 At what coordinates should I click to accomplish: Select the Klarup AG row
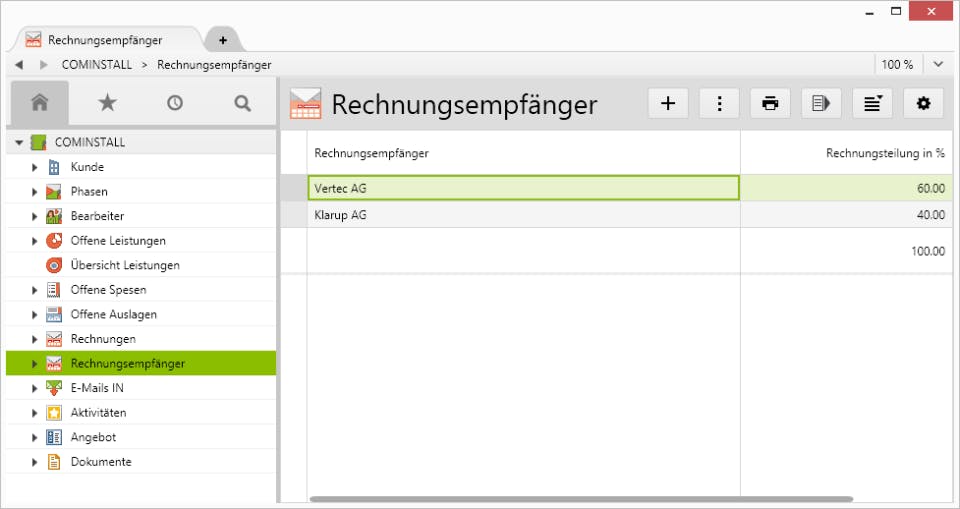coord(617,215)
